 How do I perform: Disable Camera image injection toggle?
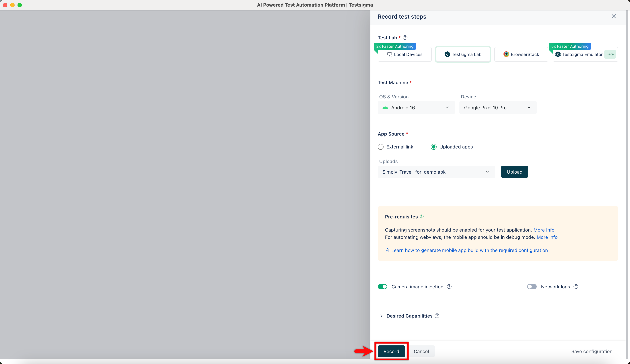coord(382,287)
